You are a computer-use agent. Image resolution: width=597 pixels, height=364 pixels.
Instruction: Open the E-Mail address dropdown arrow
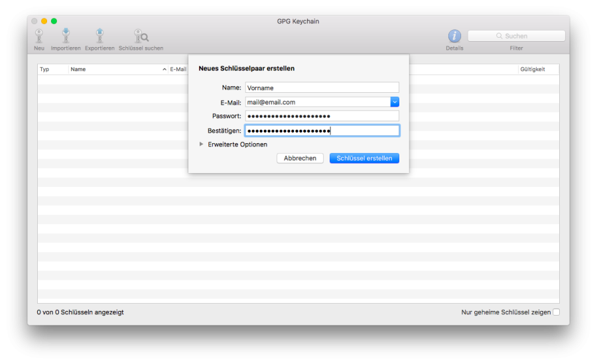395,102
